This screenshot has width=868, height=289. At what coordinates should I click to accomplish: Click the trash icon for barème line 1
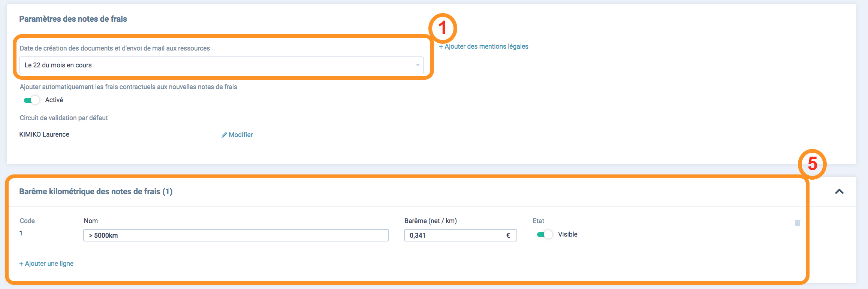pos(798,223)
